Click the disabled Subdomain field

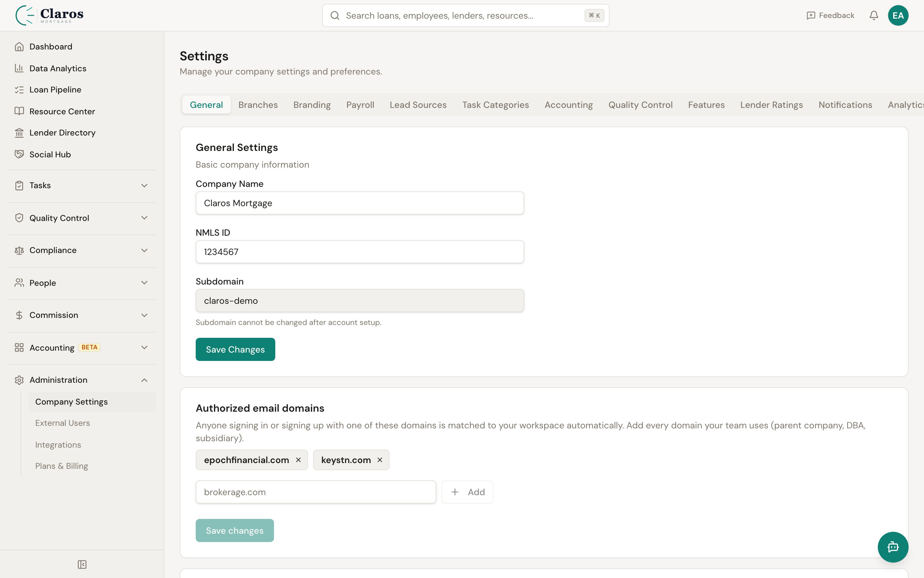[360, 301]
